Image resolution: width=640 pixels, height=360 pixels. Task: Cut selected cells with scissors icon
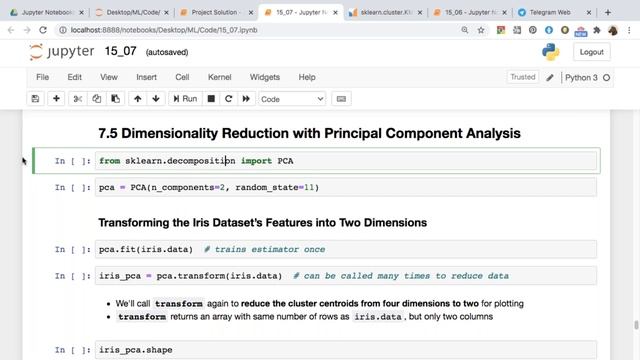[x=78, y=99]
